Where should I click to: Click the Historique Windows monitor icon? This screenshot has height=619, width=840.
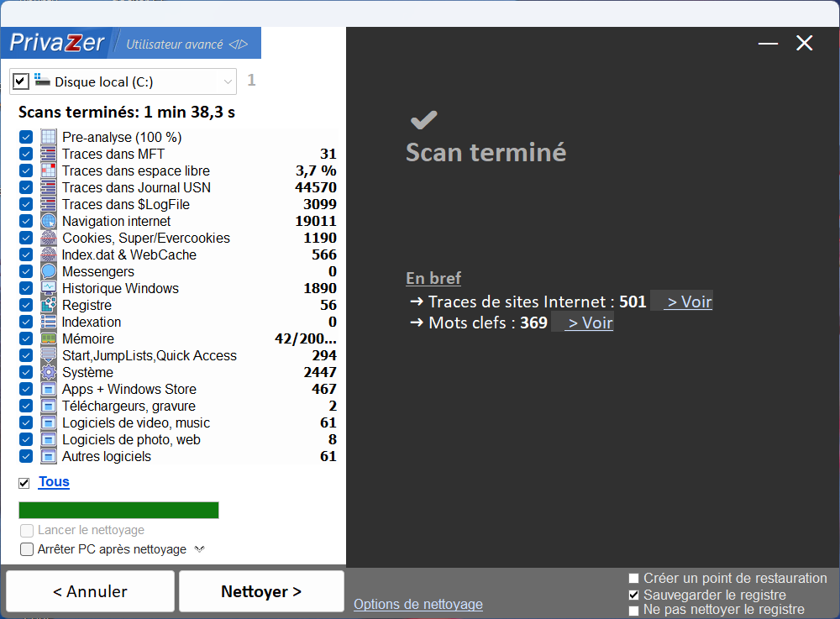coord(48,288)
